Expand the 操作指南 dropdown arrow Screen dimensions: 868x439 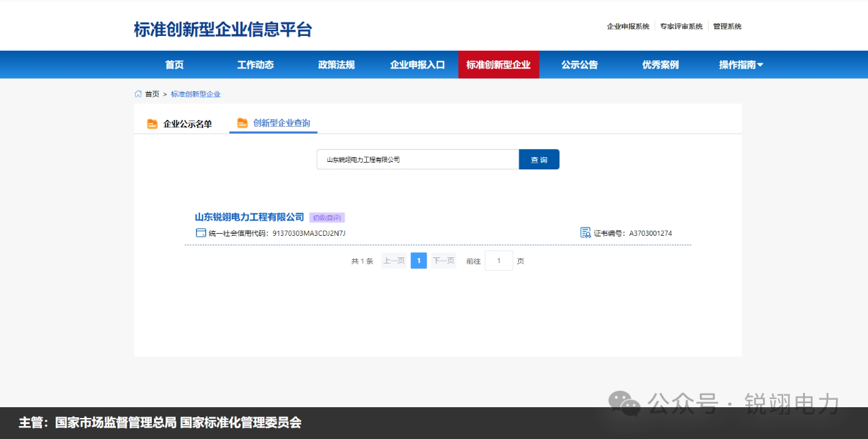pyautogui.click(x=760, y=65)
